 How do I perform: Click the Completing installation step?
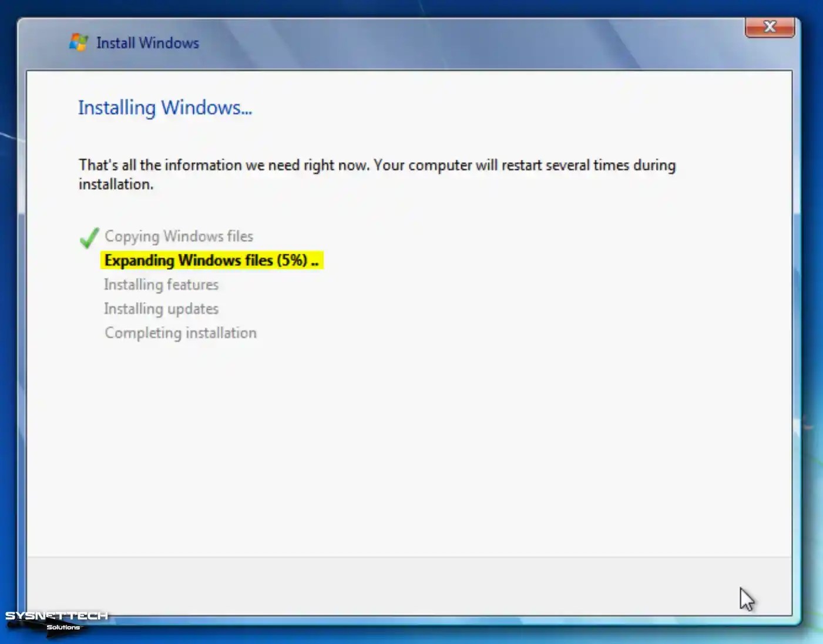tap(180, 333)
